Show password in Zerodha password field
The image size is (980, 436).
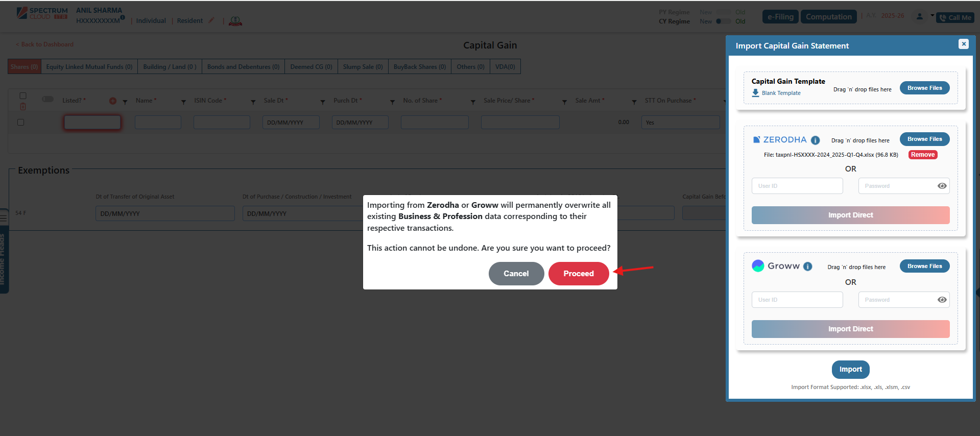(942, 186)
